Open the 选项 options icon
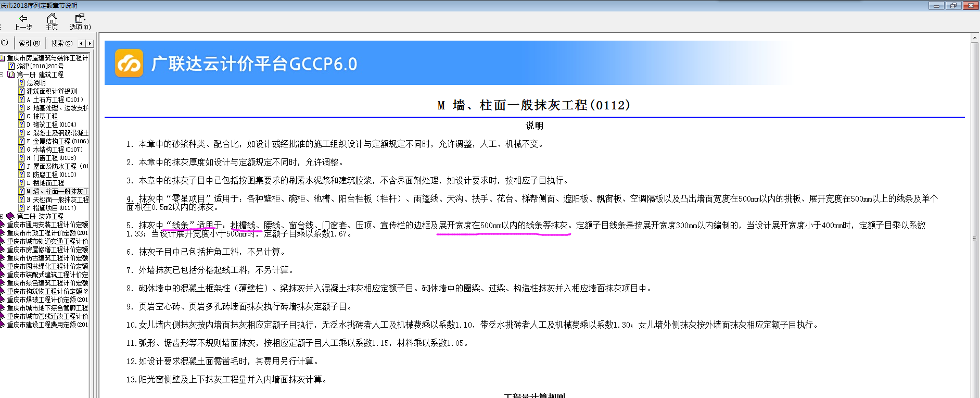The width and height of the screenshot is (980, 398). [80, 22]
